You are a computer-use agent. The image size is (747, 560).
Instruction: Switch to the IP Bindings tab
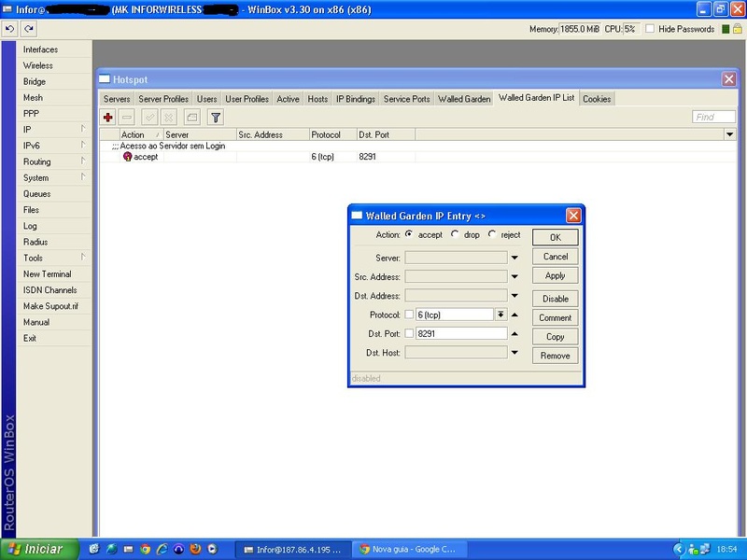(x=356, y=99)
